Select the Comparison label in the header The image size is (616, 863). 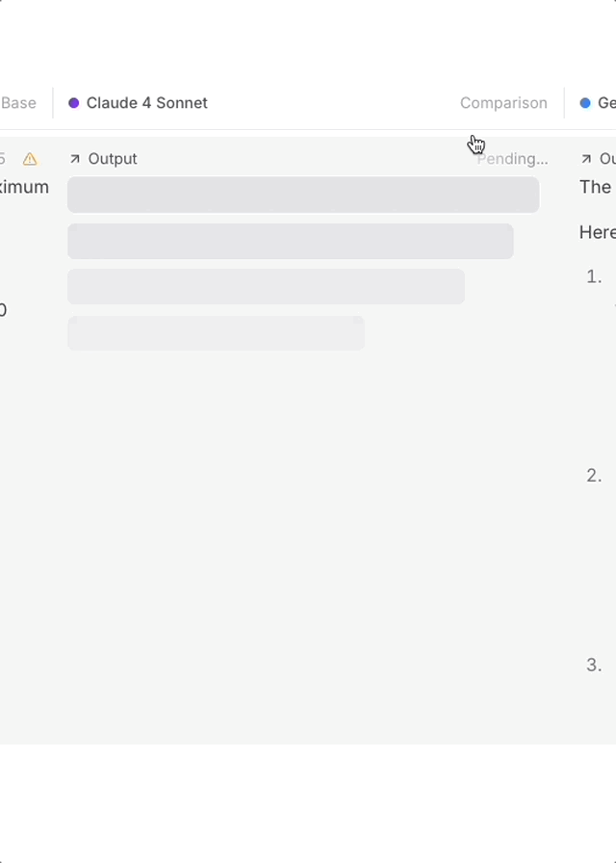[x=503, y=102]
